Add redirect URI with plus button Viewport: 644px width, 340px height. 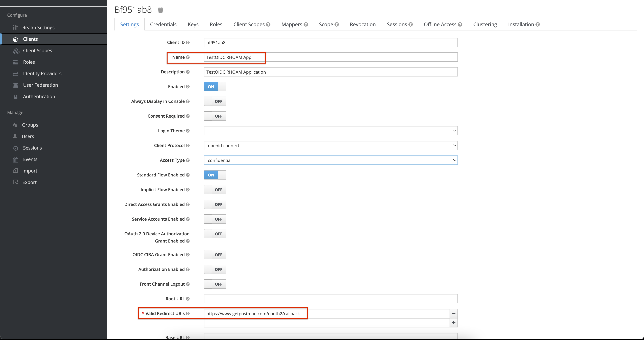coord(454,323)
